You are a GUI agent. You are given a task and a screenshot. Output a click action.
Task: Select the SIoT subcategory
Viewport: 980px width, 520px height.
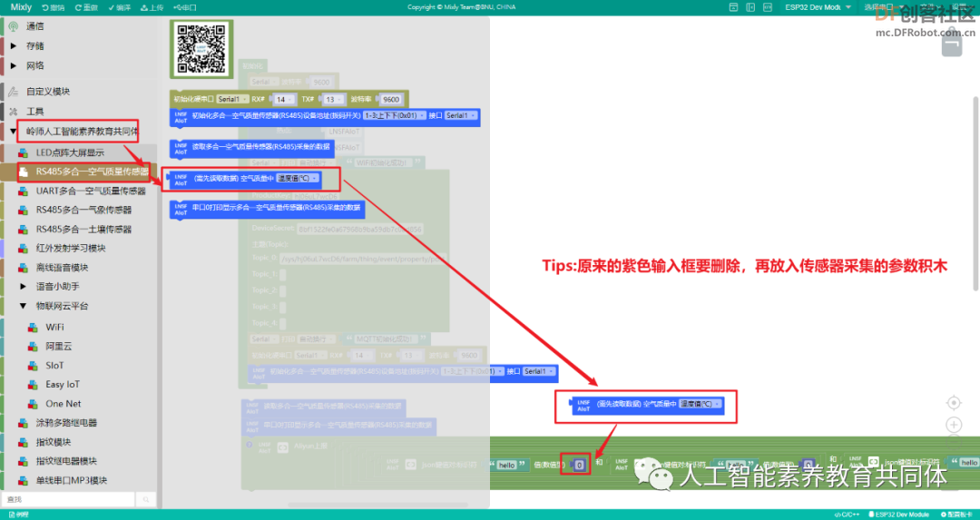coord(54,365)
